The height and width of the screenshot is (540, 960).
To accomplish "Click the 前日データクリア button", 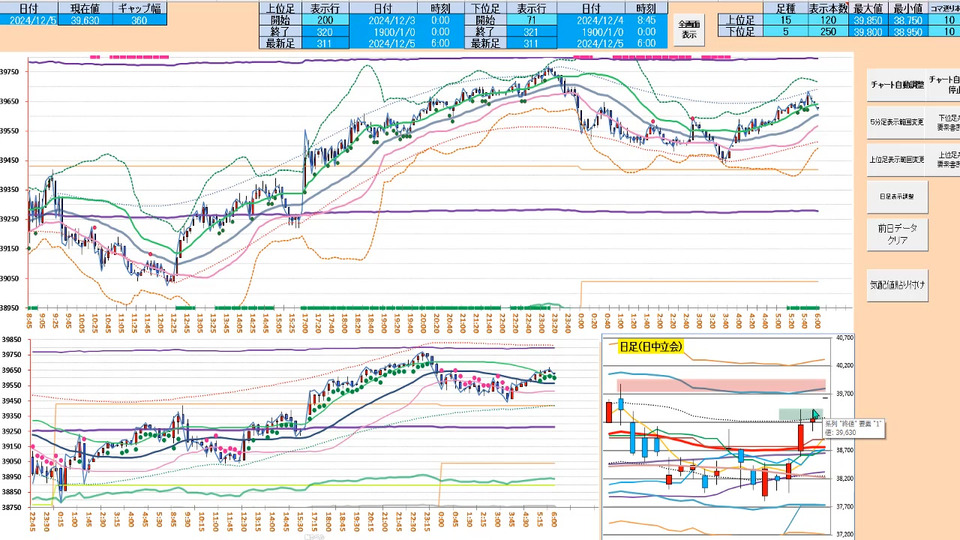I will [897, 234].
